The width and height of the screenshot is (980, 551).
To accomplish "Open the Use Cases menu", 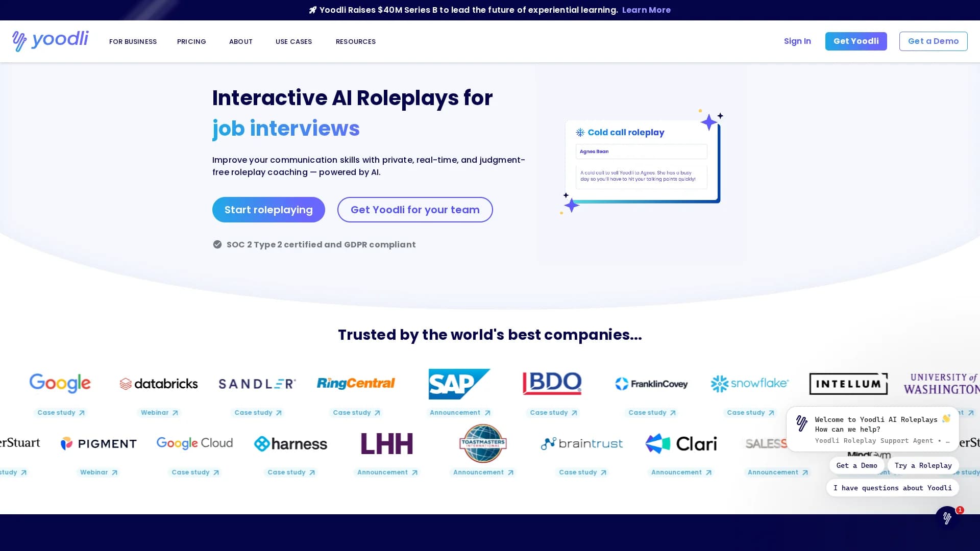I will (x=293, y=41).
